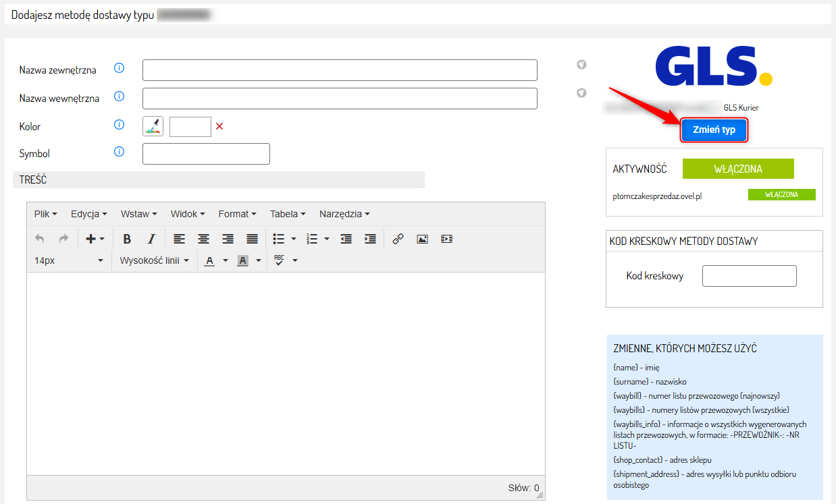Align text left
The image size is (836, 504).
click(x=179, y=239)
